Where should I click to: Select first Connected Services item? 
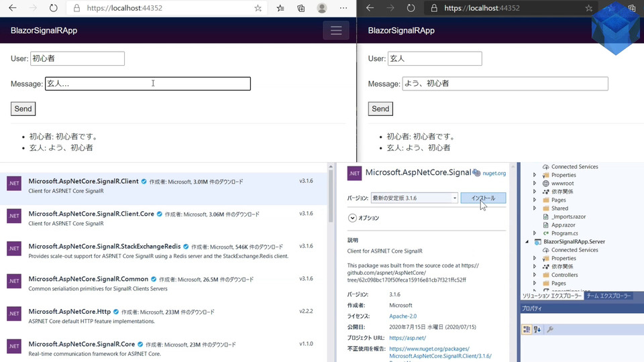tap(575, 167)
